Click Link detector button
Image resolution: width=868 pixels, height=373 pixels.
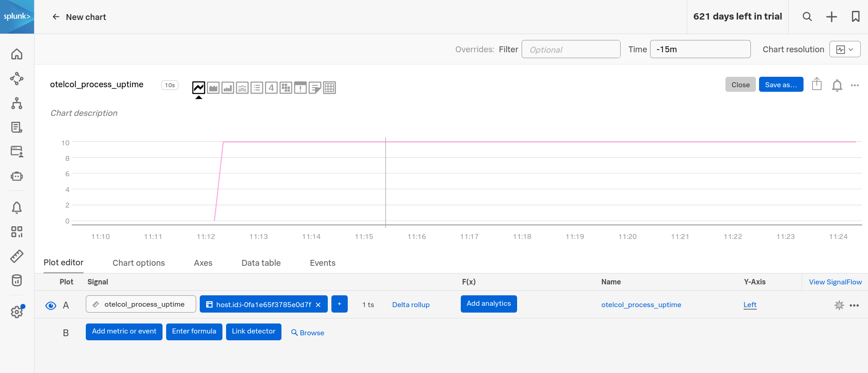point(254,332)
